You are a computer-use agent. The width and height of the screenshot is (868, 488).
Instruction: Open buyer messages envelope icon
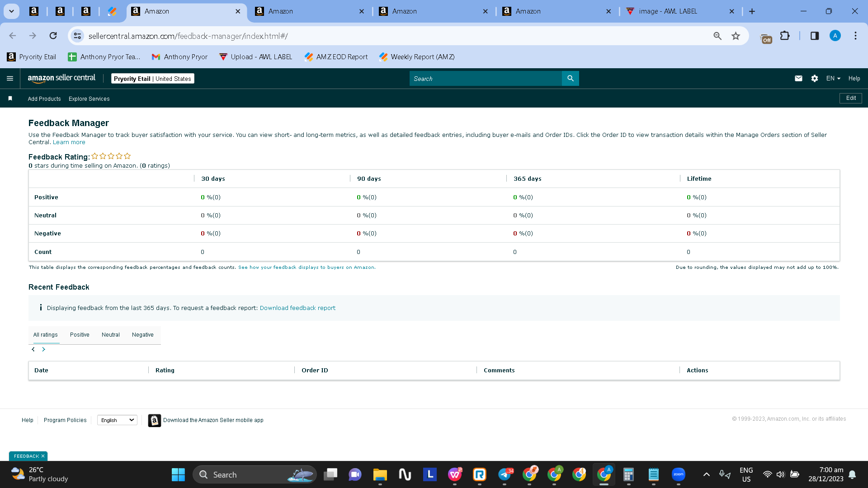point(798,79)
